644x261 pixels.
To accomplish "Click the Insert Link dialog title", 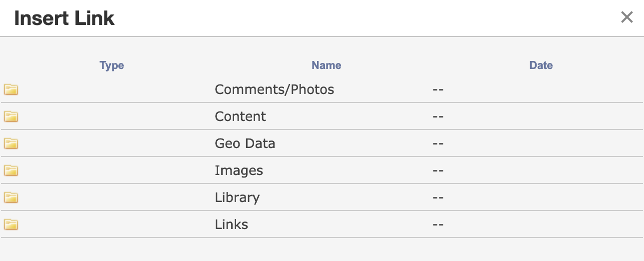I will click(x=64, y=18).
